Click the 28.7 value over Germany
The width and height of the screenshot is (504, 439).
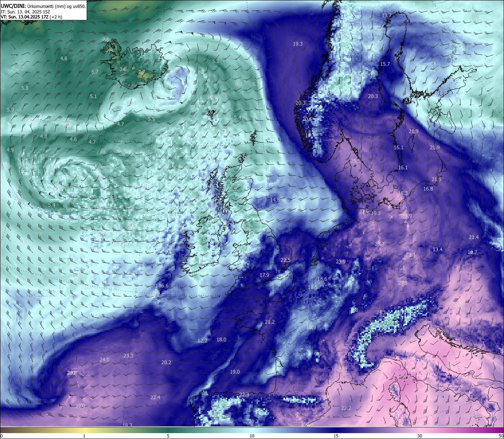click(380, 244)
